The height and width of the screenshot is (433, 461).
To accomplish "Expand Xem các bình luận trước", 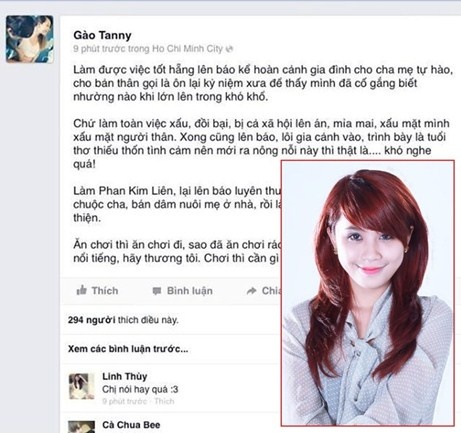I will 128,349.
